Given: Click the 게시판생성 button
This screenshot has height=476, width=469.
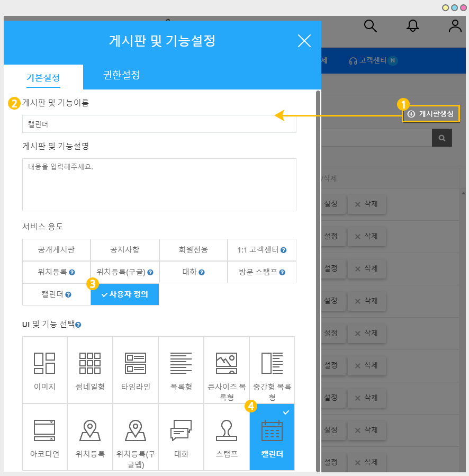Looking at the screenshot, I should [431, 114].
